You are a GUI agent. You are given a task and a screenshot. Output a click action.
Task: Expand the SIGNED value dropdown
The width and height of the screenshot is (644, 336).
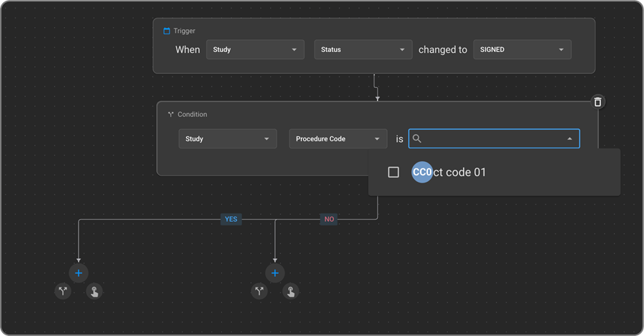(522, 50)
